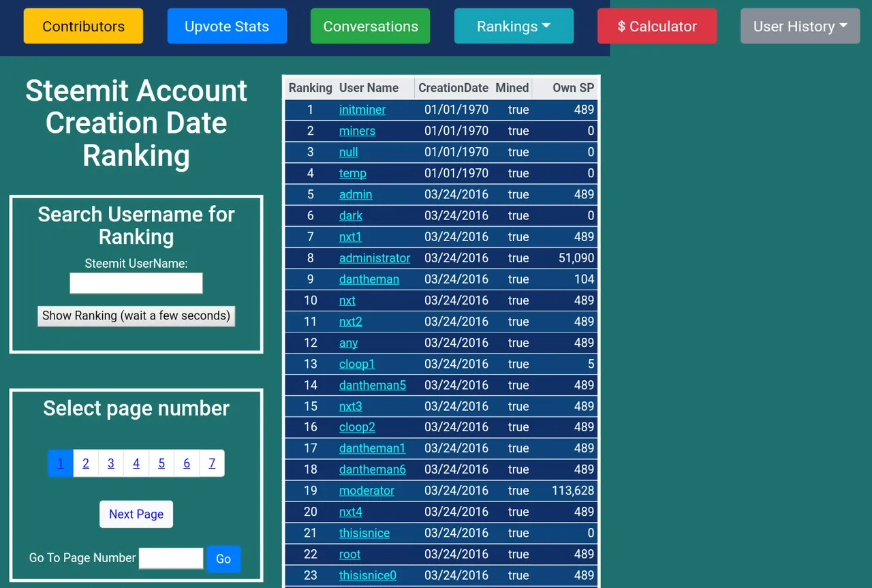The width and height of the screenshot is (872, 588).
Task: Open user link any
Action: [348, 343]
